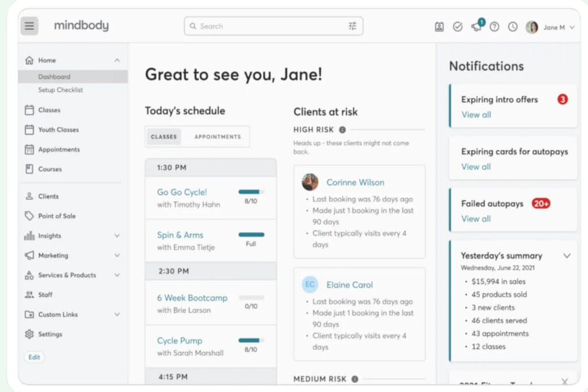Click the help question mark icon

(x=494, y=26)
